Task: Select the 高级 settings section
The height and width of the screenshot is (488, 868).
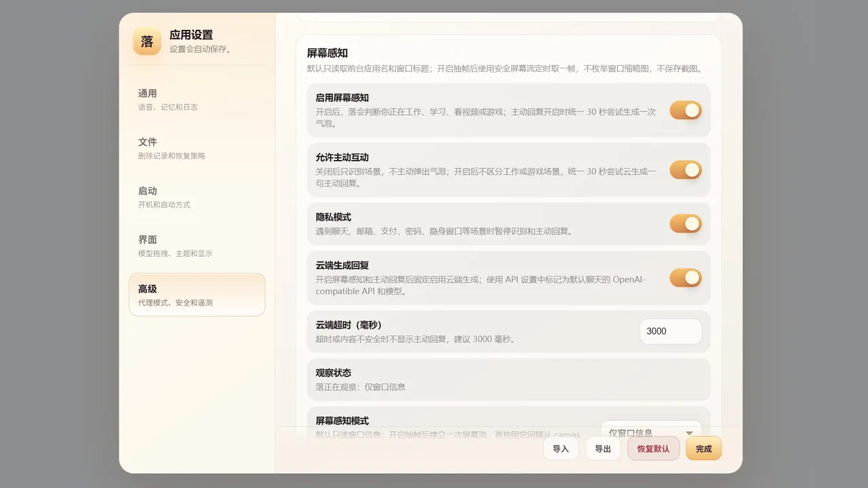Action: (x=197, y=295)
